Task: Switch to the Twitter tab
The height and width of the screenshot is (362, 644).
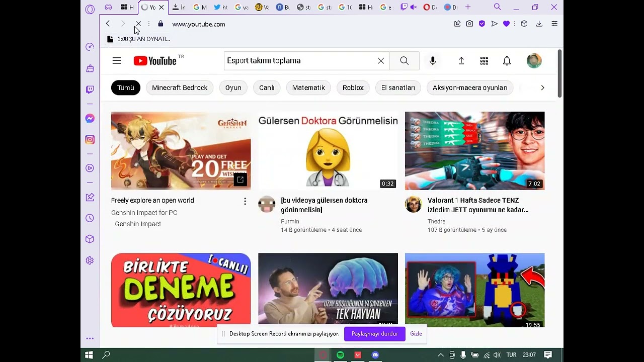Action: [x=220, y=7]
